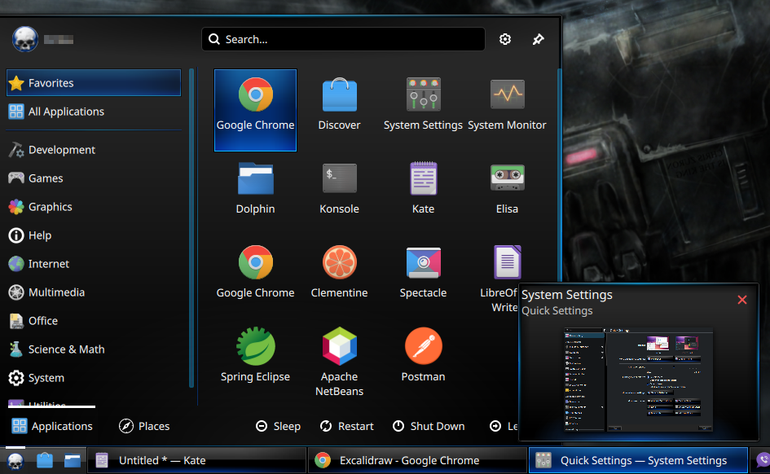Click the Restart button
The width and height of the screenshot is (770, 474).
pos(347,426)
